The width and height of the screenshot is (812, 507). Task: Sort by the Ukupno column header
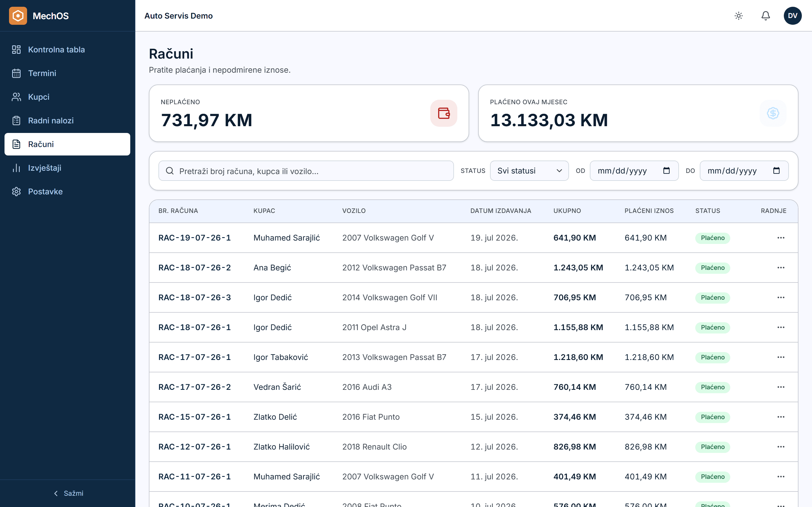567,211
